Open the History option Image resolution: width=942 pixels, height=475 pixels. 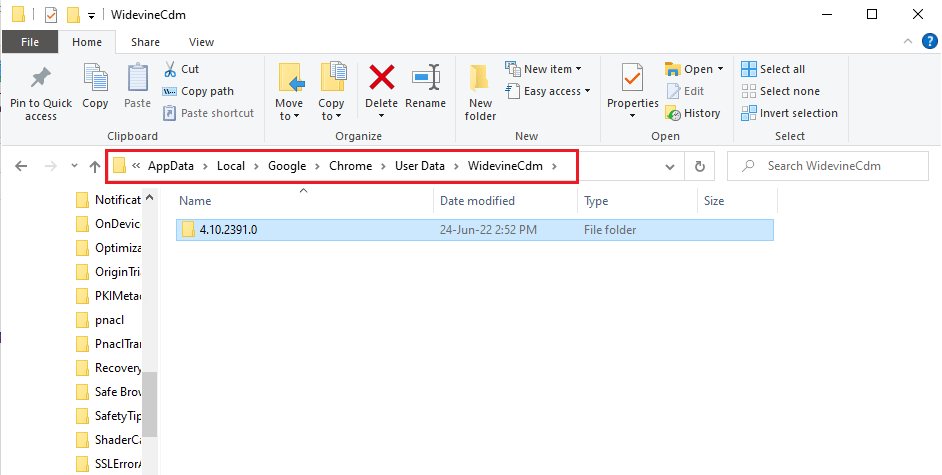coord(692,113)
